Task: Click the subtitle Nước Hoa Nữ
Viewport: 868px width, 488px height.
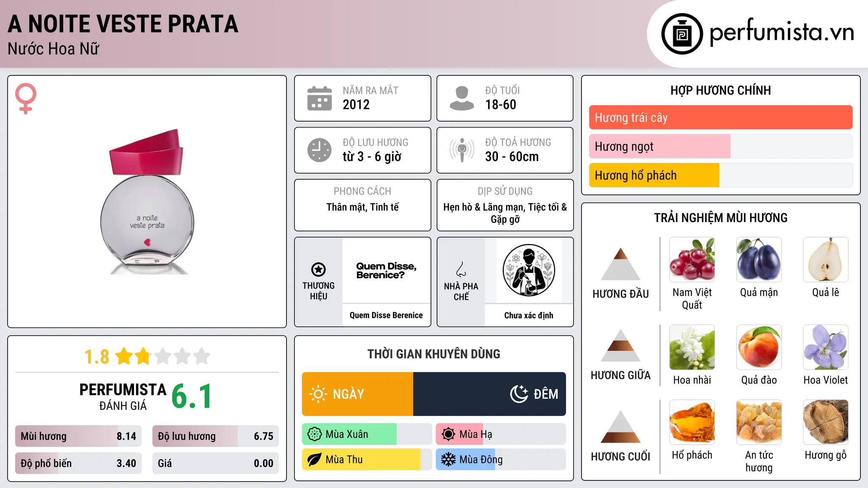Action: [53, 49]
